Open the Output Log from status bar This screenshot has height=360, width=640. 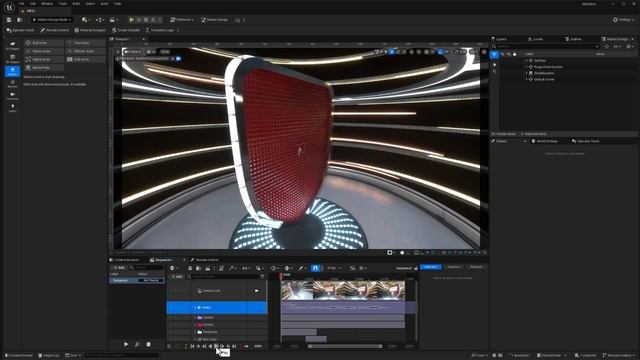[49, 356]
